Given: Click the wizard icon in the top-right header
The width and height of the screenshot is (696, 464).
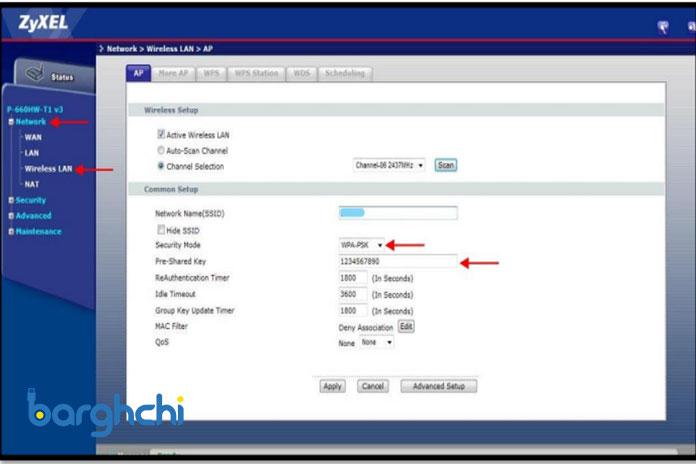Looking at the screenshot, I should click(x=663, y=27).
